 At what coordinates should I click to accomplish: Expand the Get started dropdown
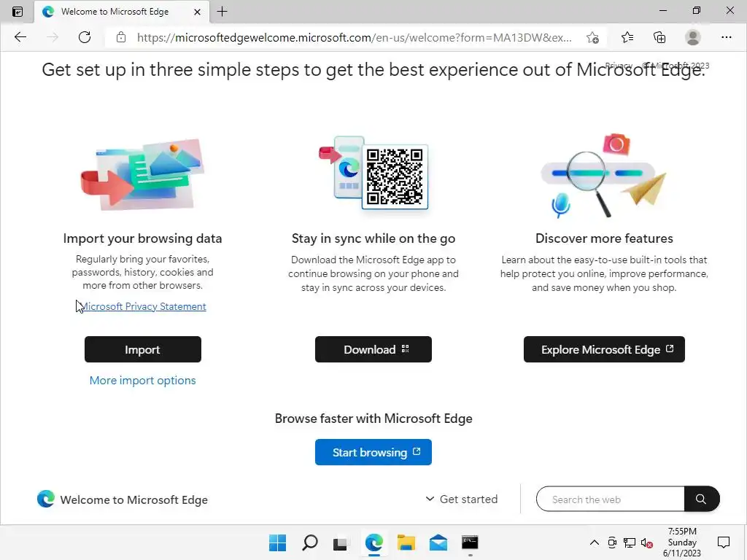[461, 499]
